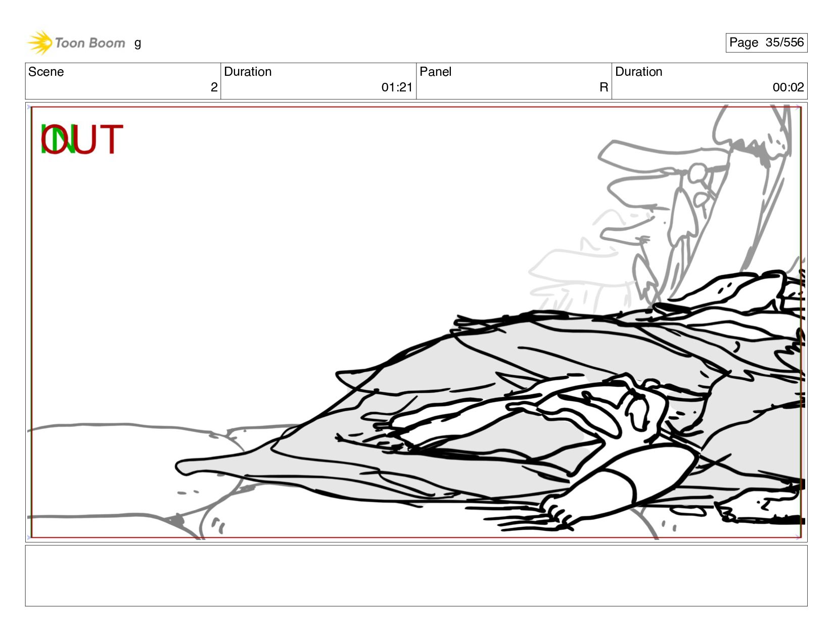Viewport: 834px width, 644px height.
Task: Click the Scene label
Action: (x=46, y=72)
